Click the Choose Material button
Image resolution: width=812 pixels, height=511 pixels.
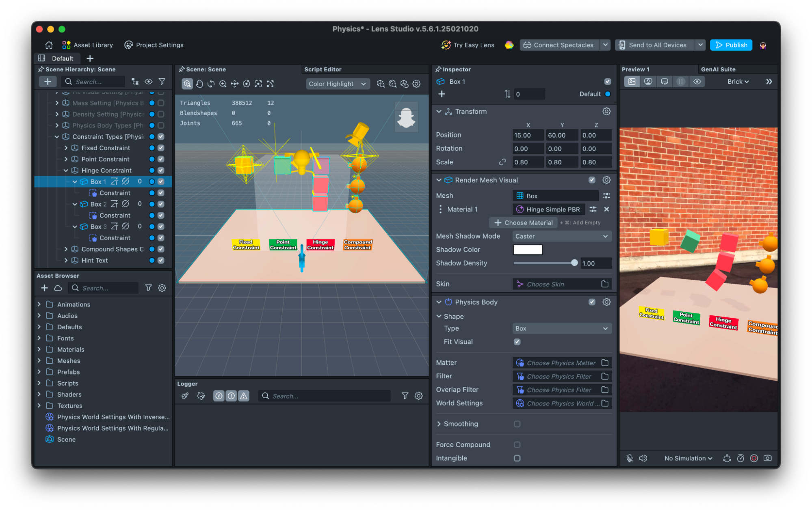pos(523,222)
